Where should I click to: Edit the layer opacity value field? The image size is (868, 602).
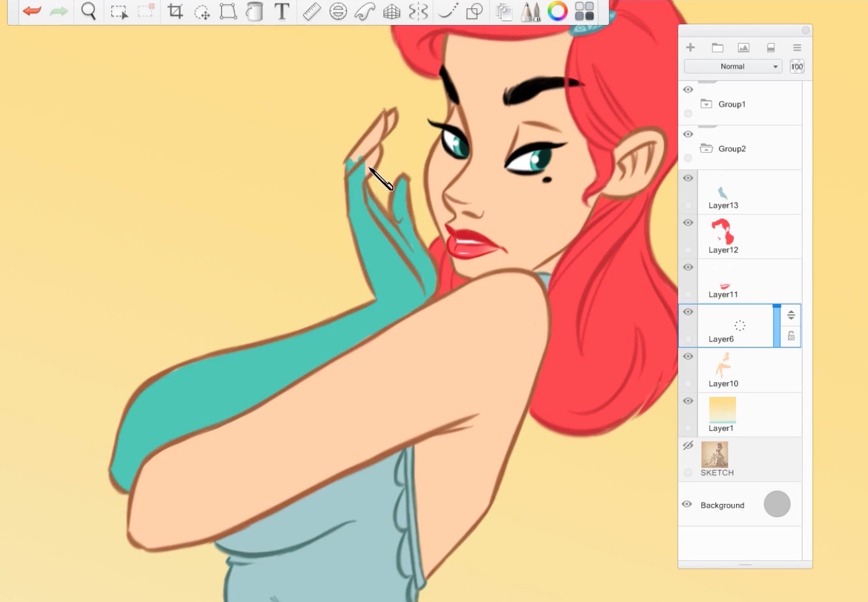point(797,66)
